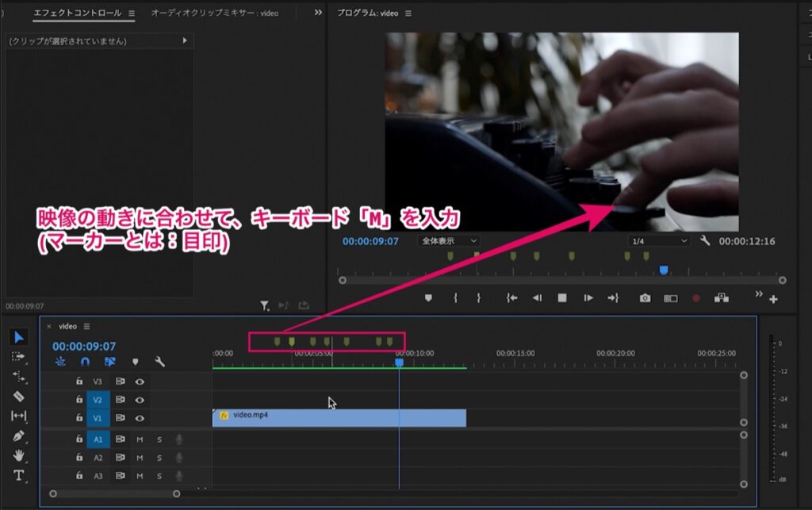812x510 pixels.
Task: Open the program monitor wrench settings
Action: (x=705, y=241)
